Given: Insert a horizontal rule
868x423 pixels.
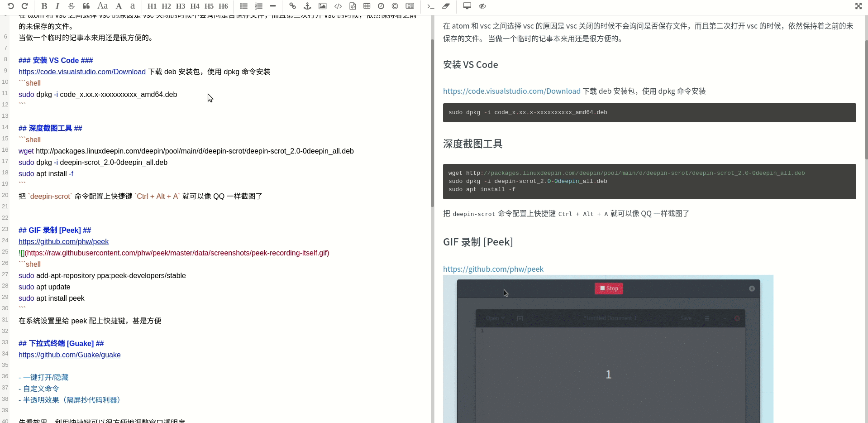Looking at the screenshot, I should (x=273, y=6).
